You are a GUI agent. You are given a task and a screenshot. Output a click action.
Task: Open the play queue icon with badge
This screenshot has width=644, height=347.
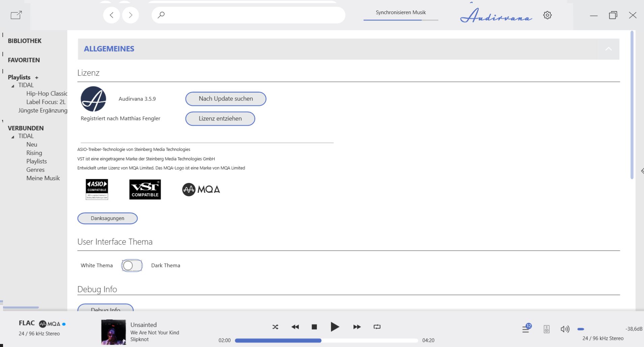click(x=527, y=328)
